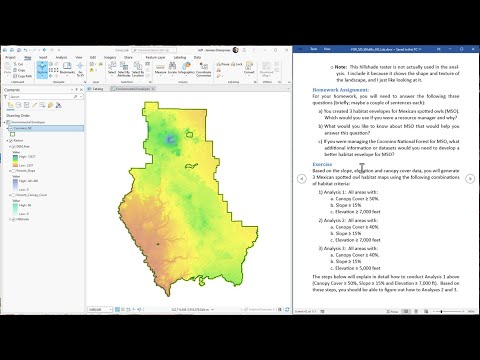Open Coordinate Conversion tool
Screen dimensions: 480x360
coord(204,69)
